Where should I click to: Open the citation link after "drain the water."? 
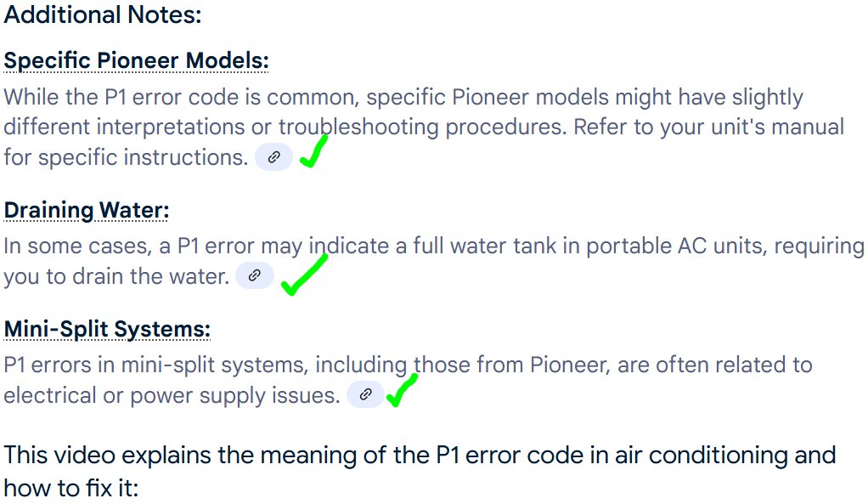(x=255, y=275)
